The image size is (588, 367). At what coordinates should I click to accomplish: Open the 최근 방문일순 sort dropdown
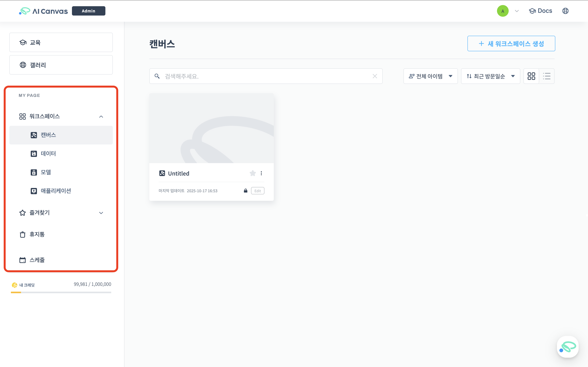pyautogui.click(x=490, y=76)
